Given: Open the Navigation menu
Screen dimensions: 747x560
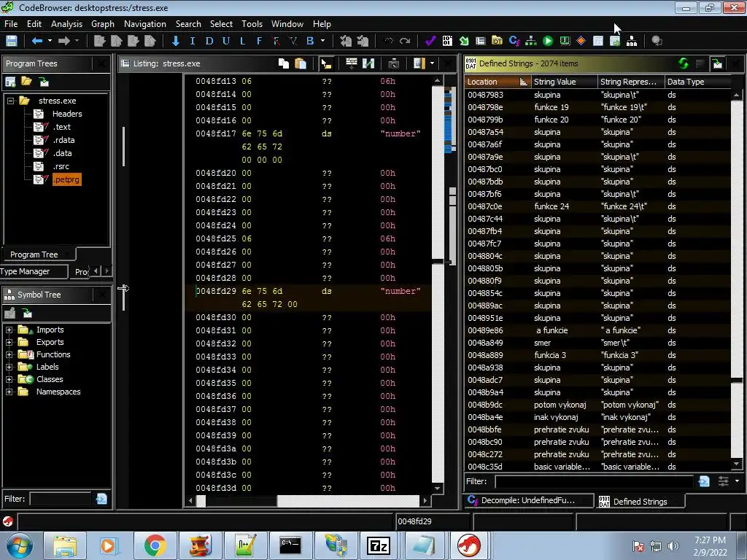Looking at the screenshot, I should 145,24.
